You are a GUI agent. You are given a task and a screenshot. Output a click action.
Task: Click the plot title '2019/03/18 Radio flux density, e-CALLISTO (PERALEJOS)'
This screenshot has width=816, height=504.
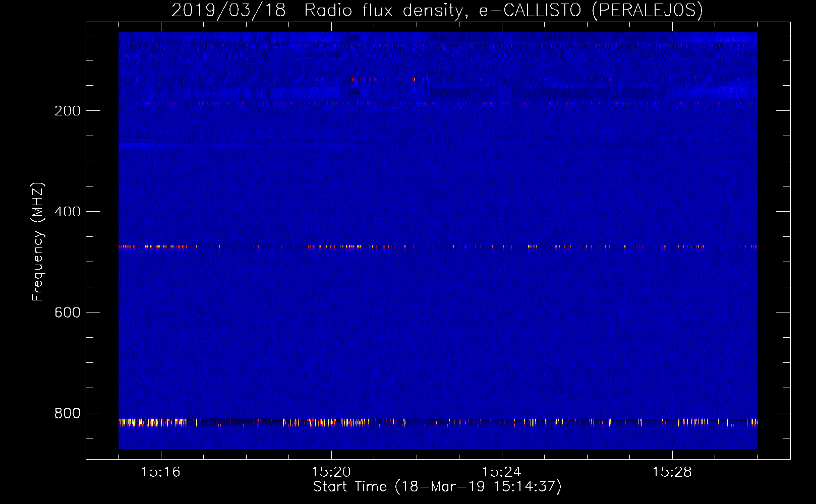coord(437,10)
